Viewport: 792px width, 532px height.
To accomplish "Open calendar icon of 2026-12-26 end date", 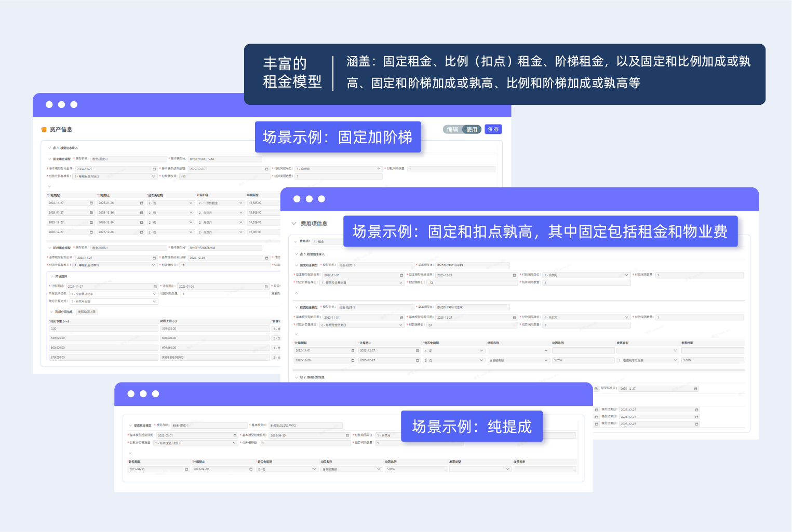I will click(x=141, y=223).
